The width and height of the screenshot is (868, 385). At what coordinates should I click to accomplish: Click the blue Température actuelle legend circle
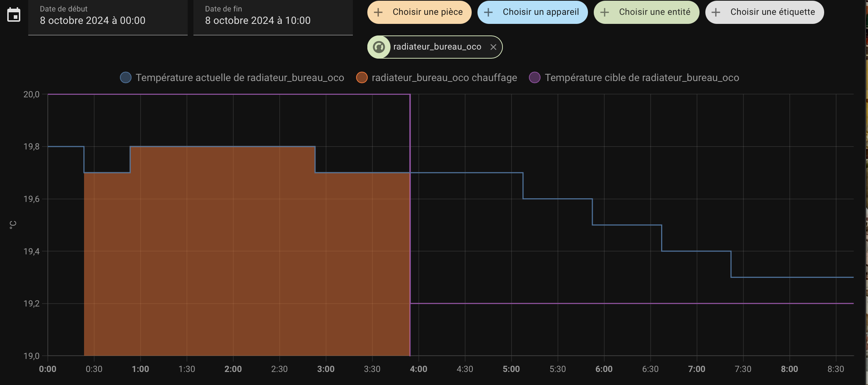click(126, 78)
